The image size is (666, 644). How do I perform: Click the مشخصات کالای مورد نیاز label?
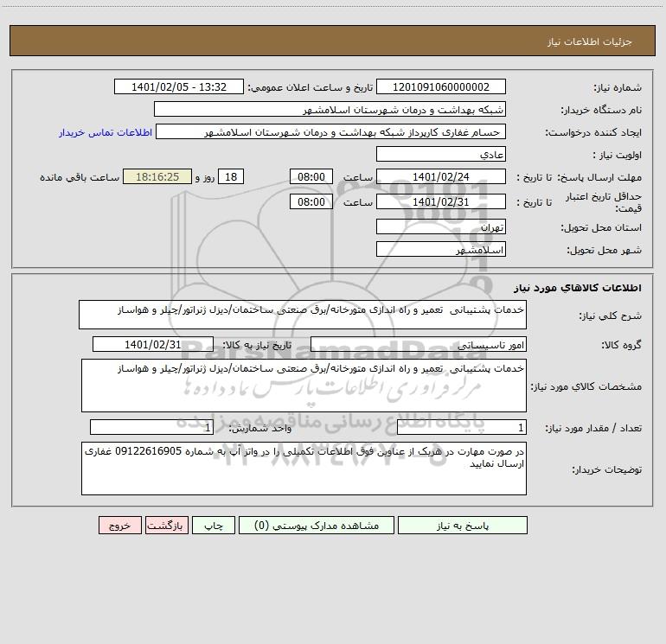coord(586,386)
